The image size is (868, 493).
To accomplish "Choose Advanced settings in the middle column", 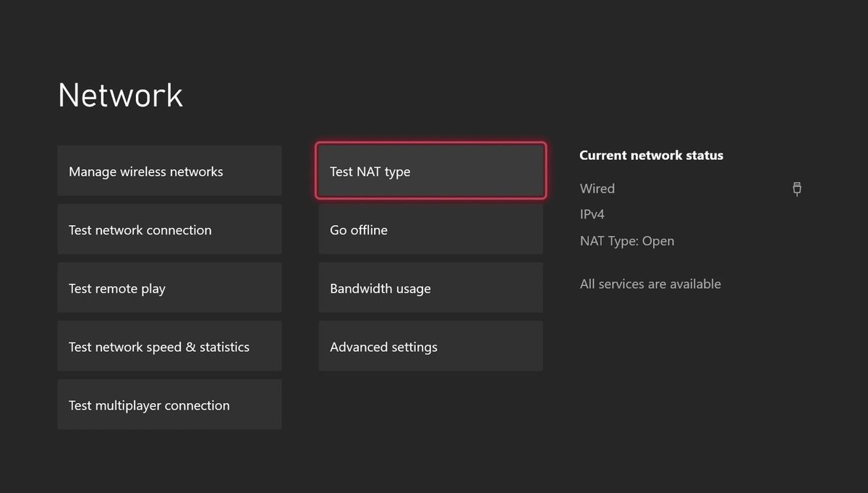I will (430, 346).
